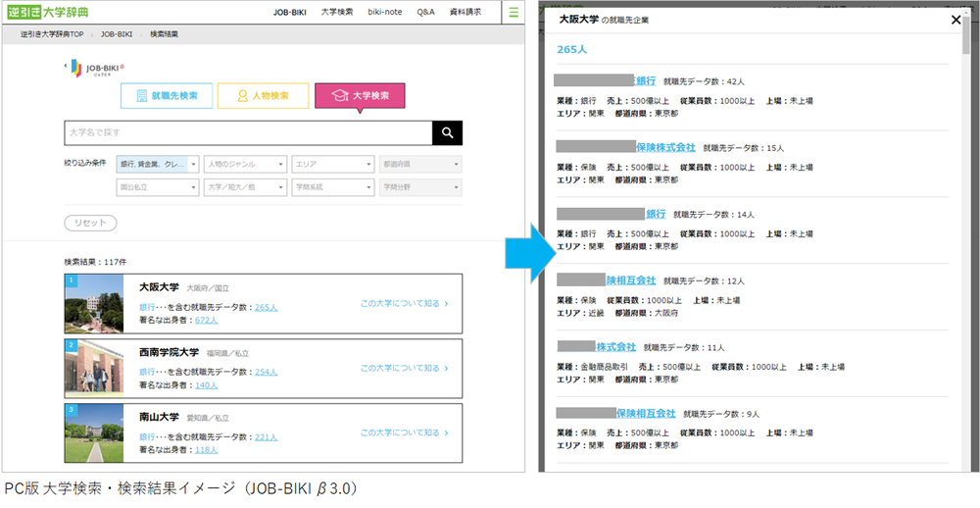Image resolution: width=980 pixels, height=508 pixels.
Task: Open the 大学／短大／他 dropdown
Action: [245, 187]
